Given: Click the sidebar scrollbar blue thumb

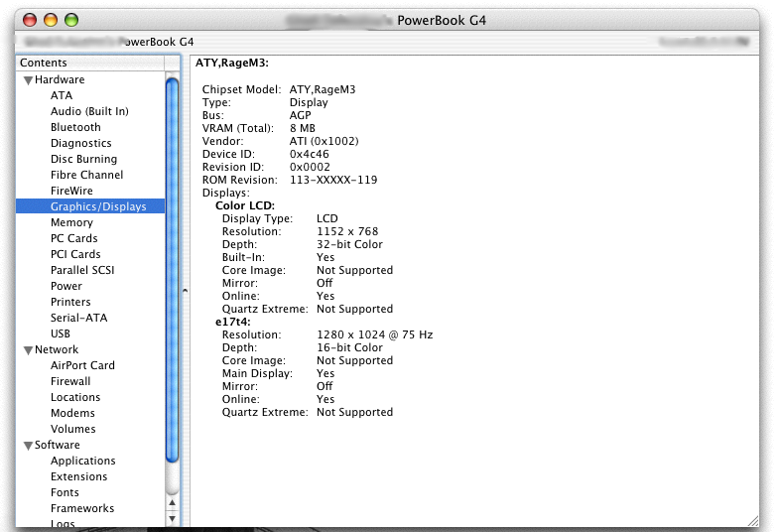Looking at the screenshot, I should 172,271.
